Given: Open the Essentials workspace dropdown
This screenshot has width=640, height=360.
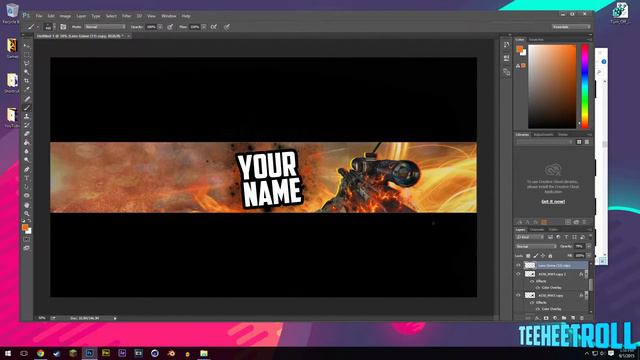Looking at the screenshot, I should click(571, 27).
